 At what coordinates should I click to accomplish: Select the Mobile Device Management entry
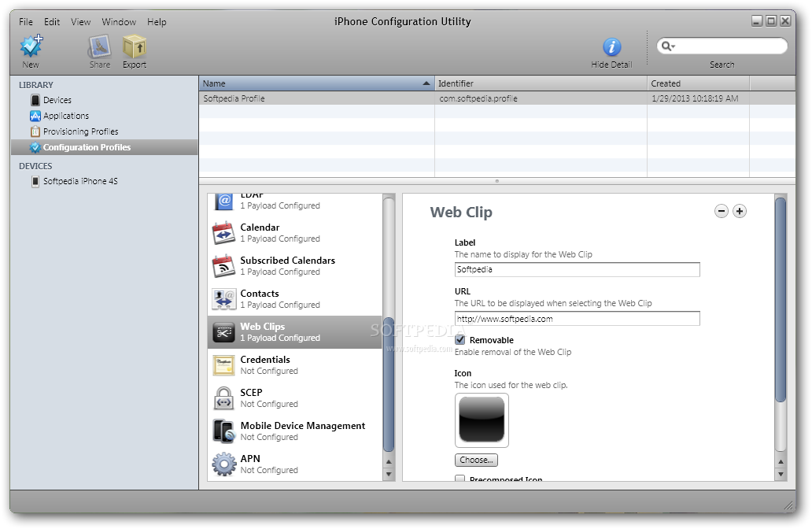pyautogui.click(x=295, y=431)
